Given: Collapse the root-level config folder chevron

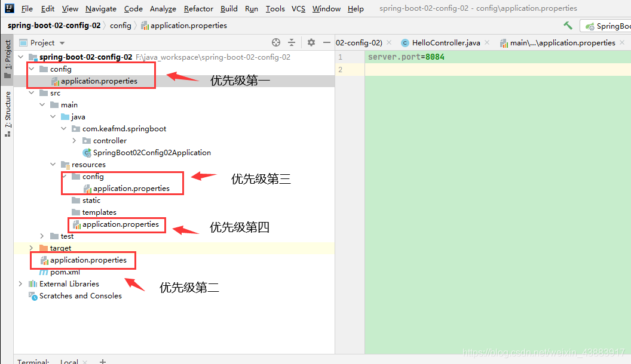Looking at the screenshot, I should tap(32, 69).
